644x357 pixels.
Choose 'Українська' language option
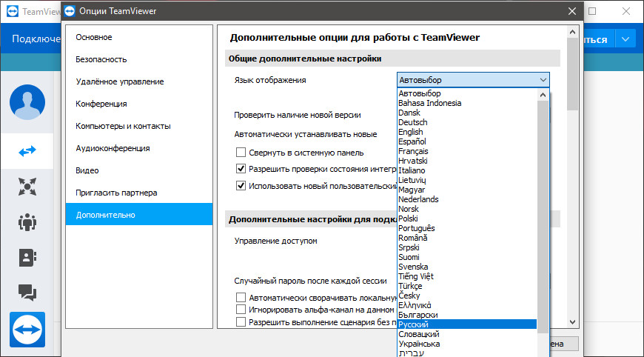[x=467, y=344]
